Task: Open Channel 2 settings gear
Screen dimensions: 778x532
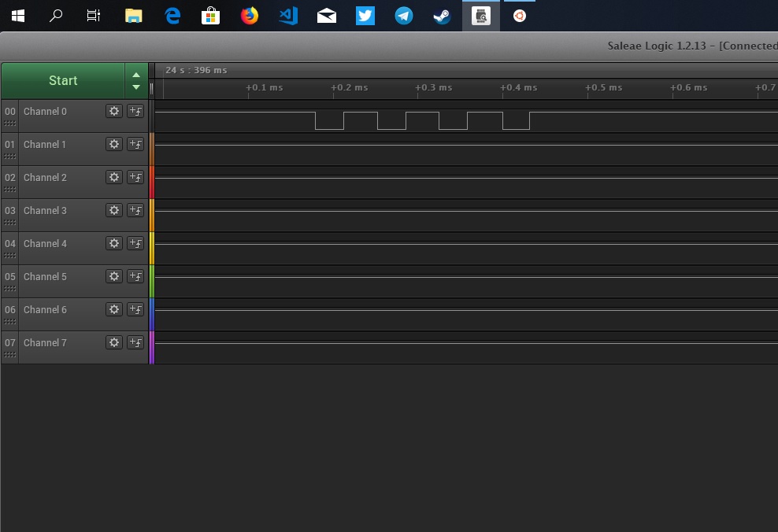Action: 114,177
